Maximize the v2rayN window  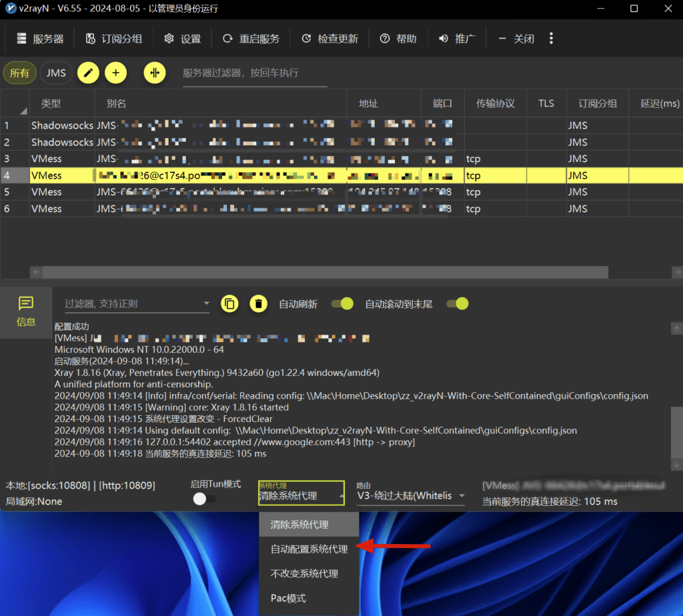coord(634,9)
